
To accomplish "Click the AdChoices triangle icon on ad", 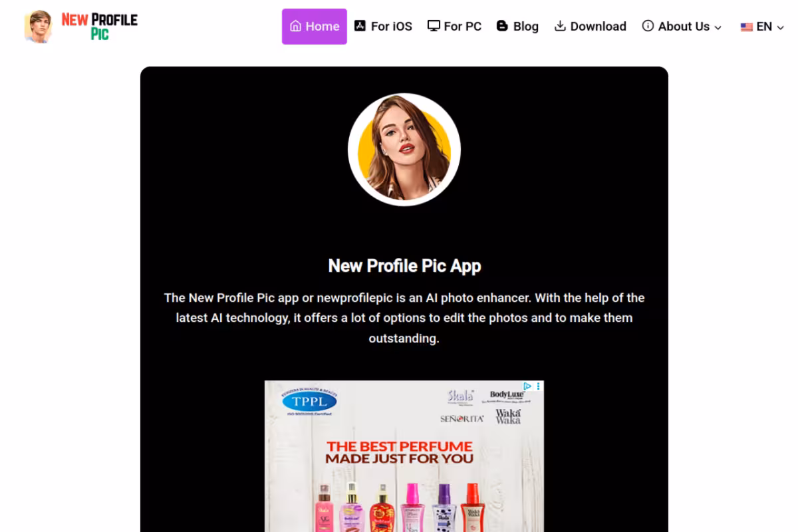I will (x=527, y=386).
